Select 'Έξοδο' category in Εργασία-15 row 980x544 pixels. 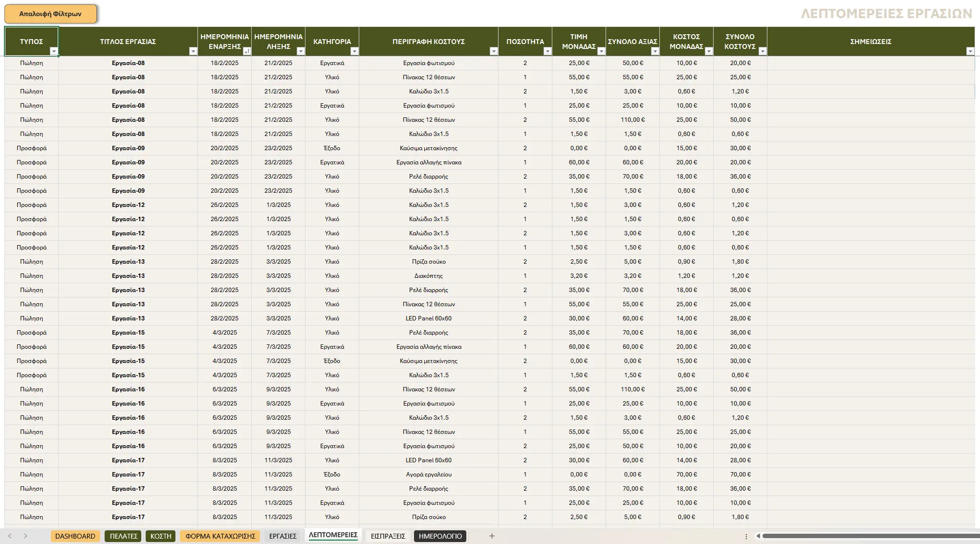(x=332, y=361)
